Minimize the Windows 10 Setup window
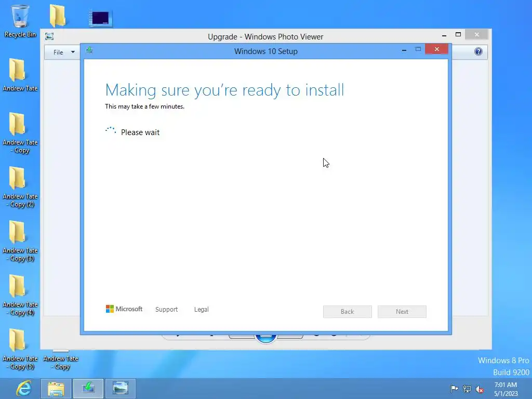Screen dimensions: 532x399 point(404,50)
